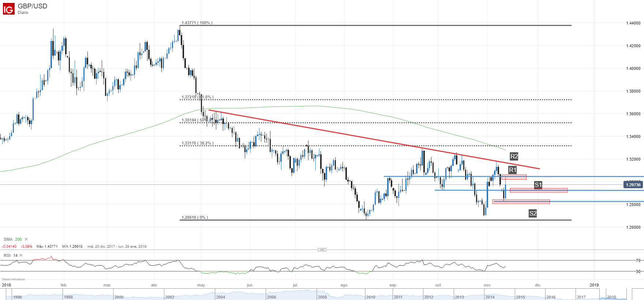Click the jul. time axis label

(295, 285)
